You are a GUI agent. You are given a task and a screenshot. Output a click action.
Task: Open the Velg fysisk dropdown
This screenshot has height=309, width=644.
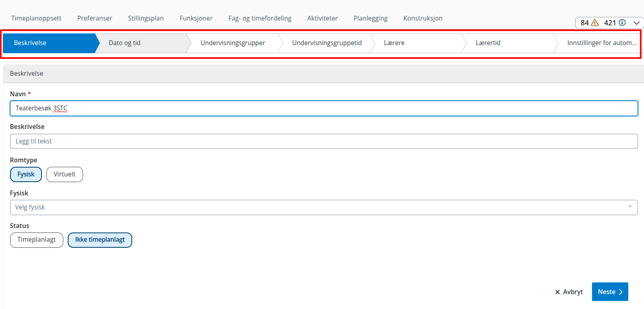tap(324, 207)
